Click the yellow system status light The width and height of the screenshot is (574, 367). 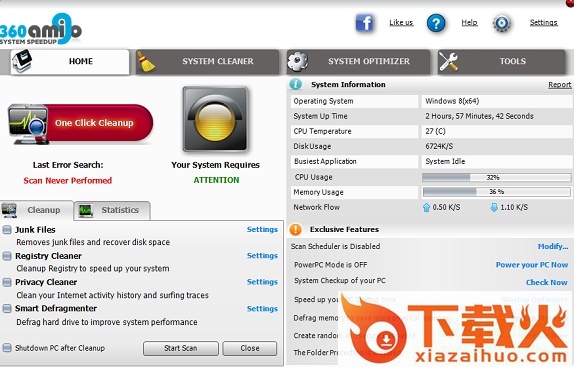[x=215, y=120]
